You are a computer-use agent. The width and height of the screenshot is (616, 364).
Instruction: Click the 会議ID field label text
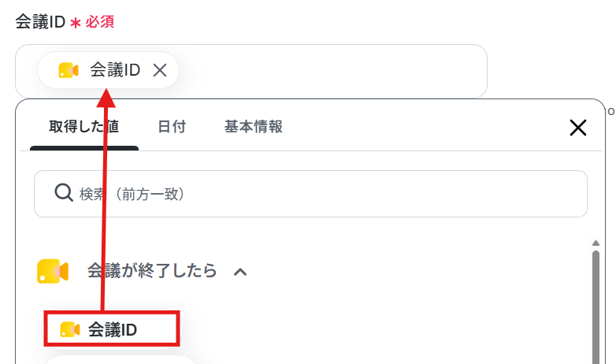[x=40, y=21]
